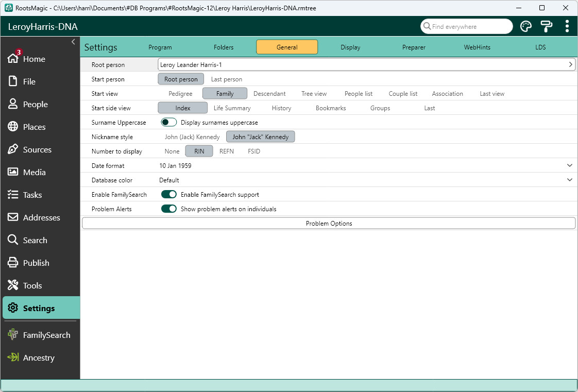
Task: Click the Root person chevron arrow
Action: pos(570,64)
